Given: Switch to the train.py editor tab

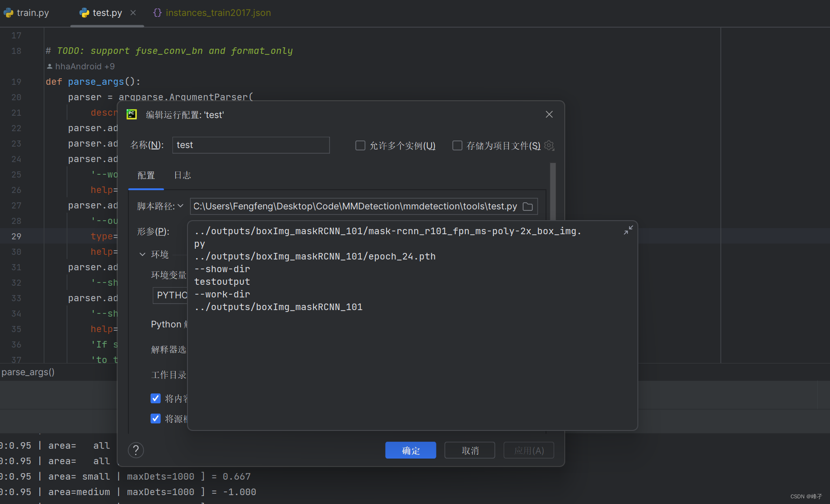Looking at the screenshot, I should point(27,13).
